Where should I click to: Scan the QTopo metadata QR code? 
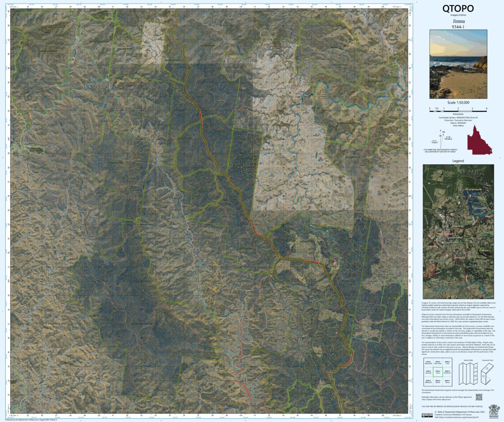coord(479,397)
